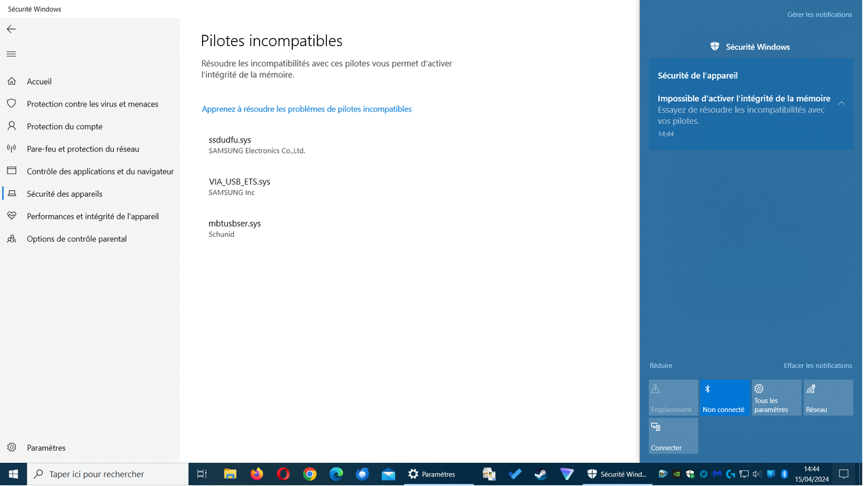The width and height of the screenshot is (868, 486).
Task: Click the Bluetooth tray icon
Action: [785, 474]
